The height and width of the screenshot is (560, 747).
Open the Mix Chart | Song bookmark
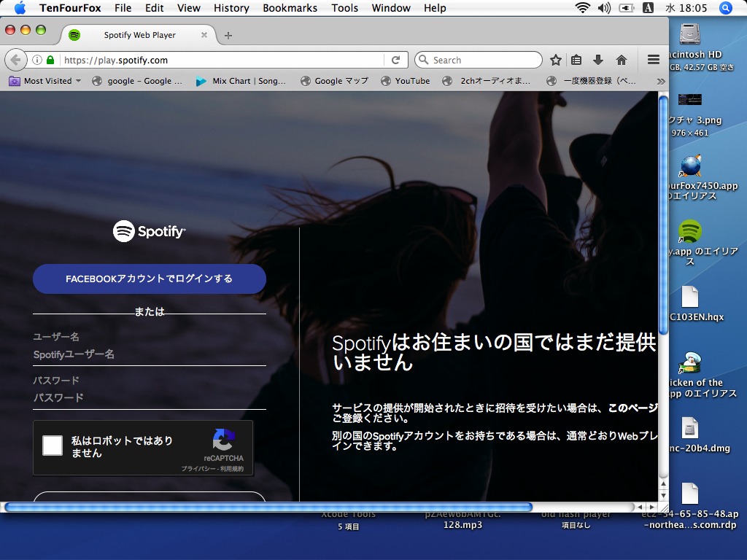coord(241,81)
